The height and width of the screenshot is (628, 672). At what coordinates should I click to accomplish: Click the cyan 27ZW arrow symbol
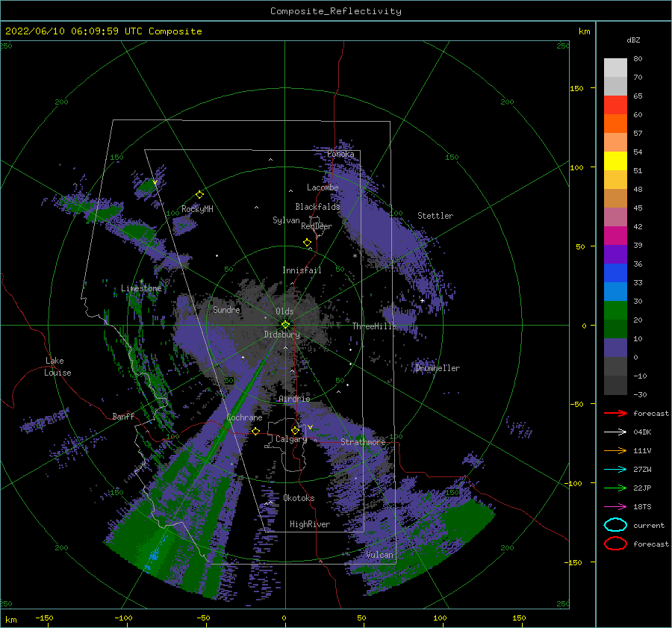coord(615,470)
